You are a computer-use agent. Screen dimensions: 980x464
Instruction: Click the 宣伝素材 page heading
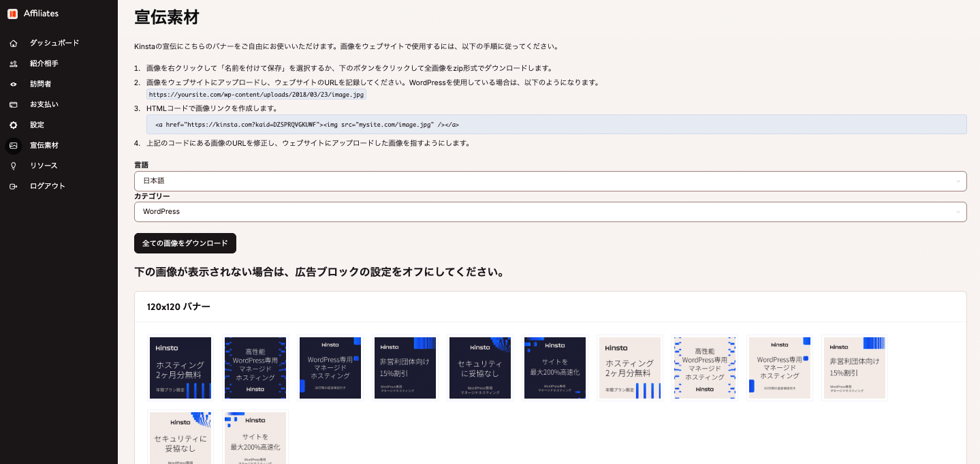(167, 17)
